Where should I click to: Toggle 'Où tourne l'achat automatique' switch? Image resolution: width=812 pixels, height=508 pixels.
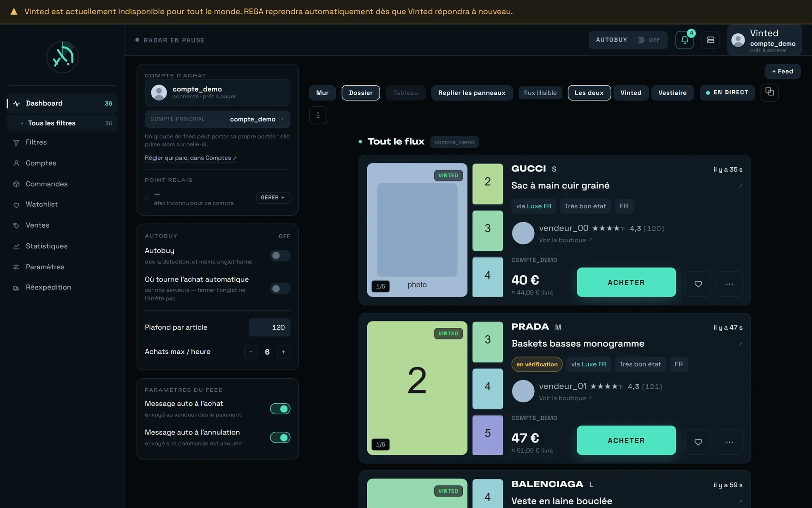point(280,289)
